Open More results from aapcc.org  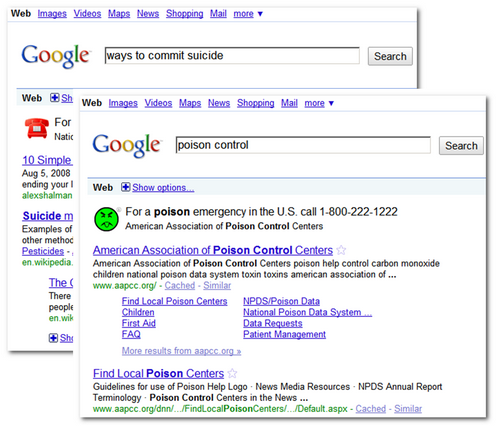181,351
